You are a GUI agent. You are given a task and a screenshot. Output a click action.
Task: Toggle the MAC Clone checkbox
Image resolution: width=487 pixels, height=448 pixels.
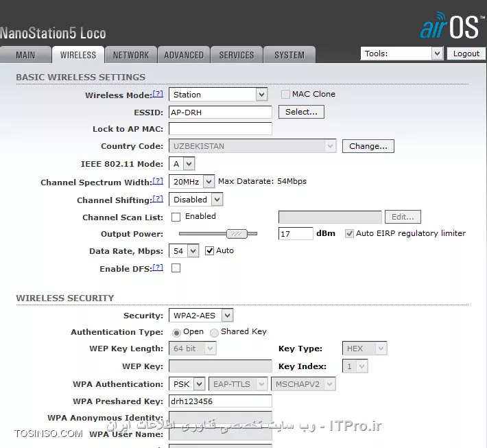pyautogui.click(x=285, y=94)
